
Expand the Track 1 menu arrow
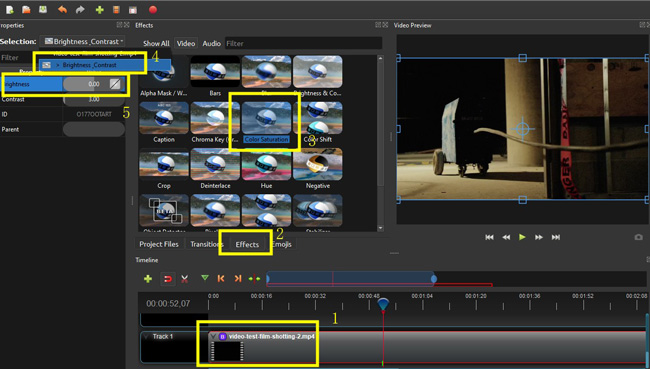pos(146,336)
